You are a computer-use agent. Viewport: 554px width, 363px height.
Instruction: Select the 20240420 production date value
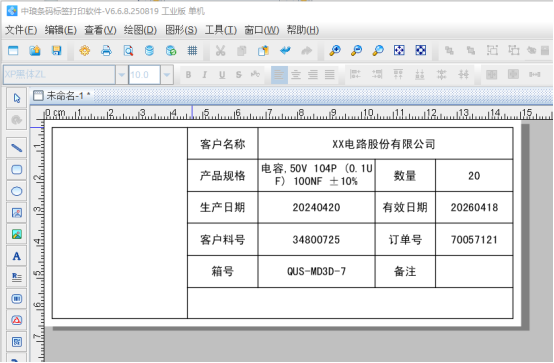(316, 207)
